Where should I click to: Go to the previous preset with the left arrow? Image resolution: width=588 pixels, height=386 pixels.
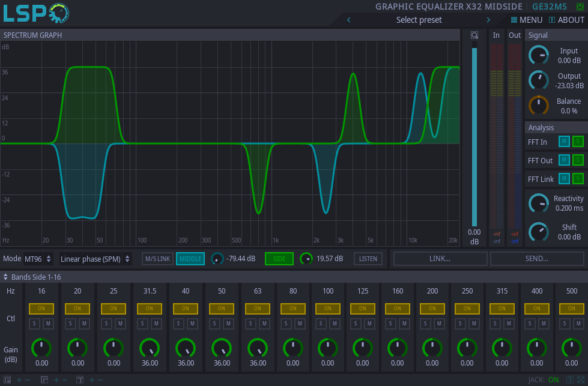tap(349, 20)
